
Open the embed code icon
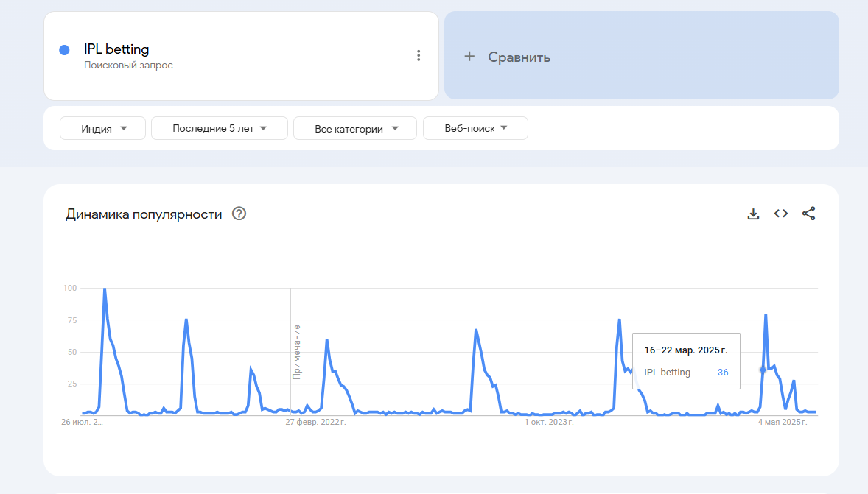[x=781, y=214]
